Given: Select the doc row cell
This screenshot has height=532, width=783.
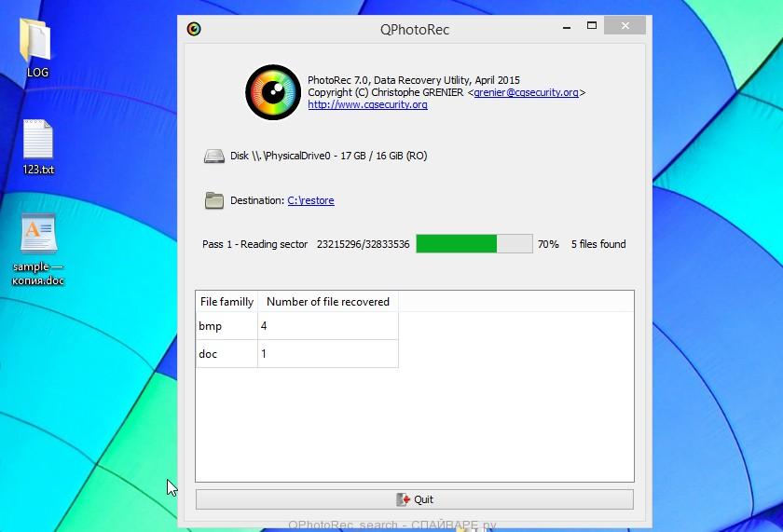Looking at the screenshot, I should [227, 354].
